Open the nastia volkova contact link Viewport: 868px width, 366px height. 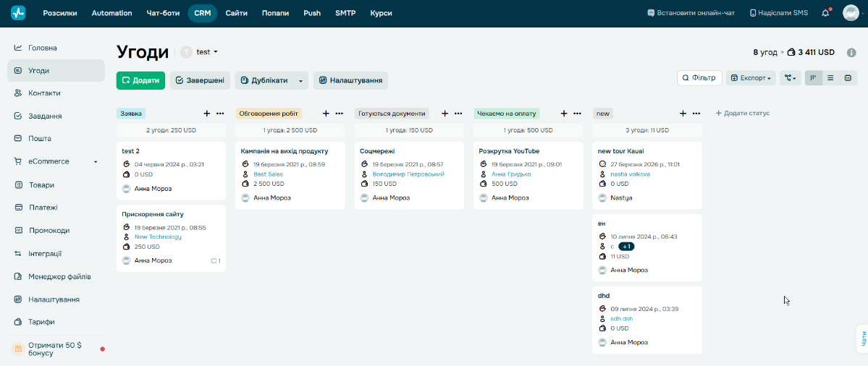click(x=630, y=174)
